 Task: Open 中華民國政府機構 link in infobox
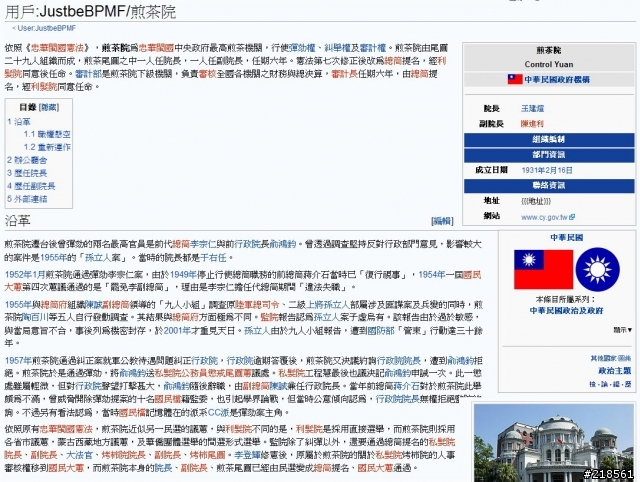click(557, 80)
